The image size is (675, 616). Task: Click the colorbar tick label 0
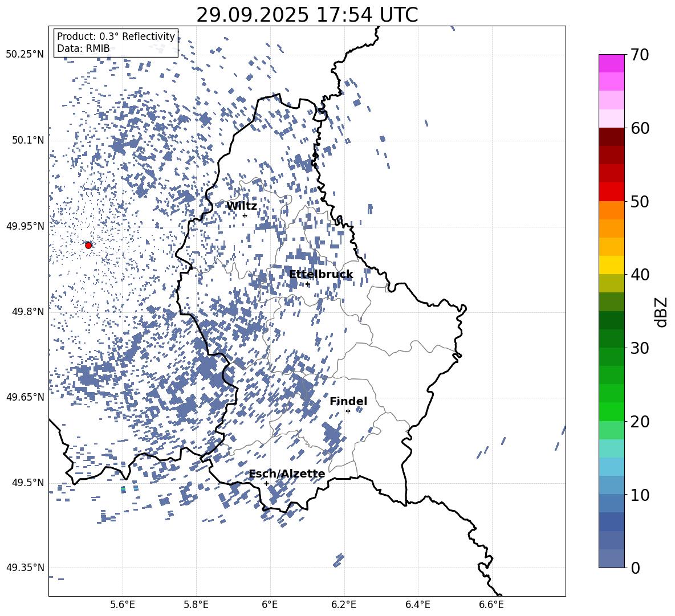coord(636,568)
